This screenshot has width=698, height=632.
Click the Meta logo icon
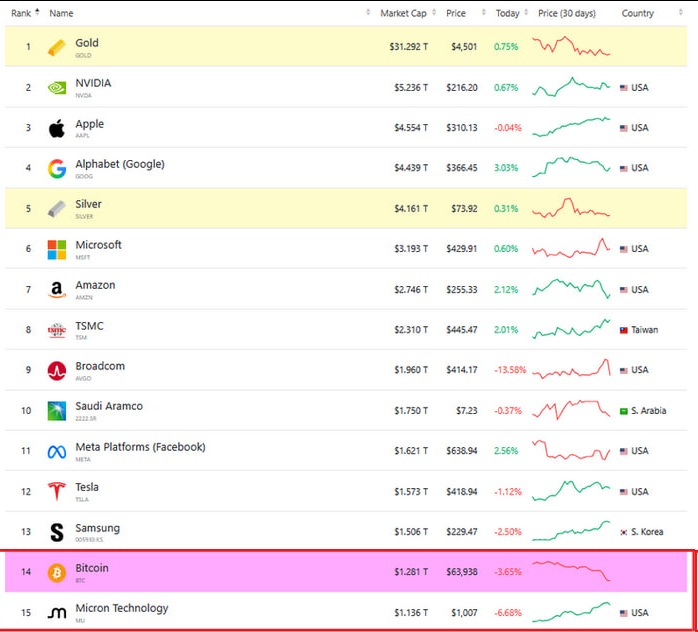pyautogui.click(x=57, y=452)
